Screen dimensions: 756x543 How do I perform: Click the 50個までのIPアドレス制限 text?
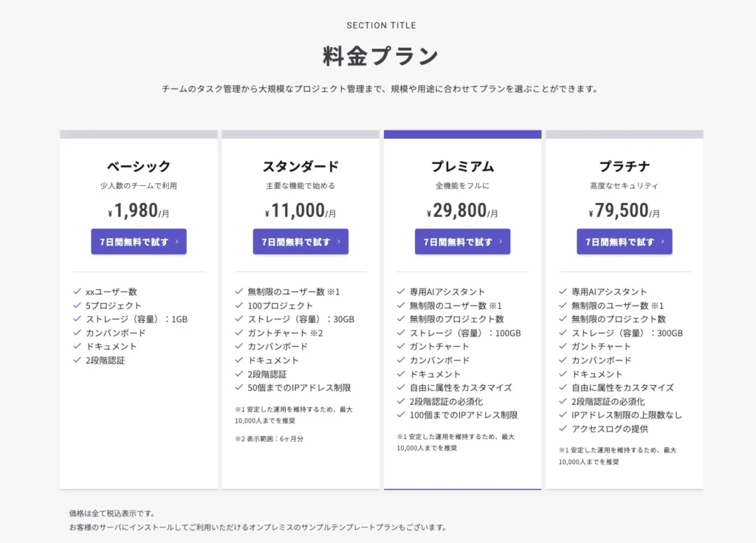pyautogui.click(x=300, y=387)
